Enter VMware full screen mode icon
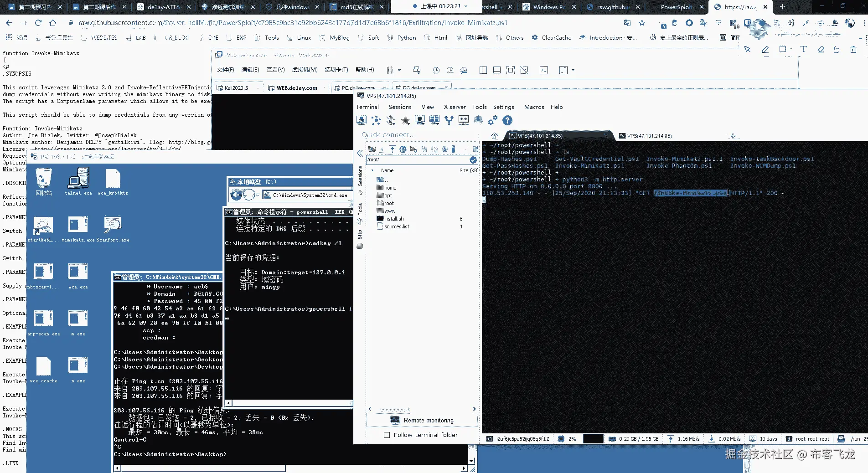 [x=511, y=70]
